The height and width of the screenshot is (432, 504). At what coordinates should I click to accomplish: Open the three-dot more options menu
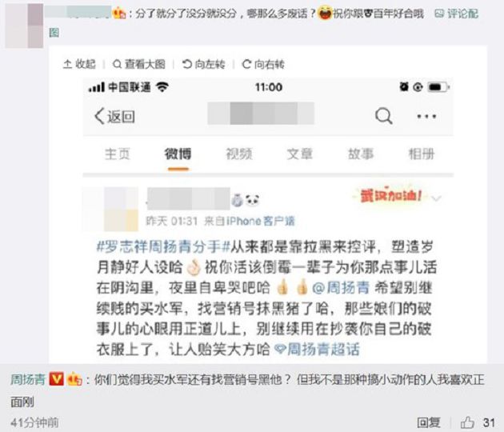click(x=426, y=116)
